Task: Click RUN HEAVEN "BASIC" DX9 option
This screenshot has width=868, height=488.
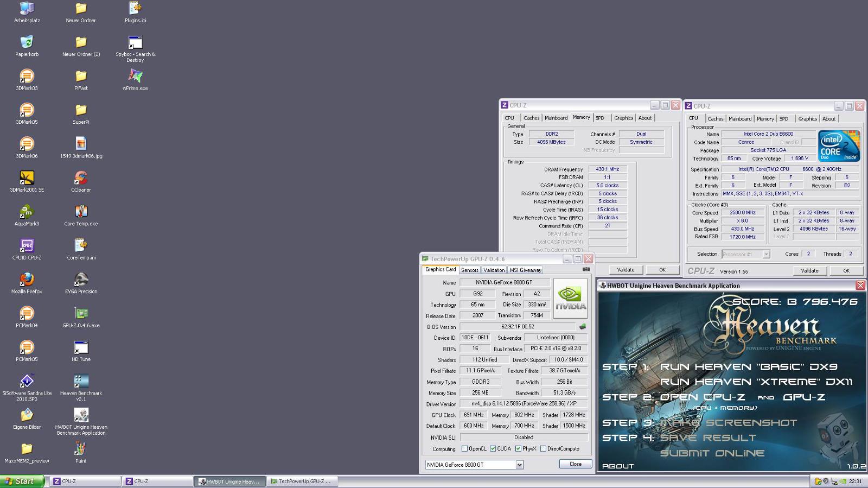Action: click(x=749, y=367)
